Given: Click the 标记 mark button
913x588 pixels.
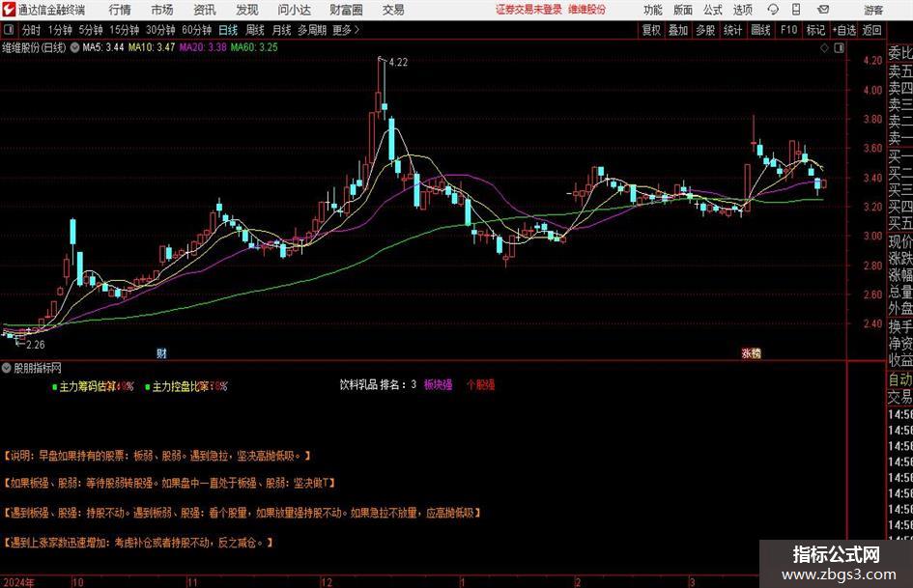Looking at the screenshot, I should click(815, 30).
